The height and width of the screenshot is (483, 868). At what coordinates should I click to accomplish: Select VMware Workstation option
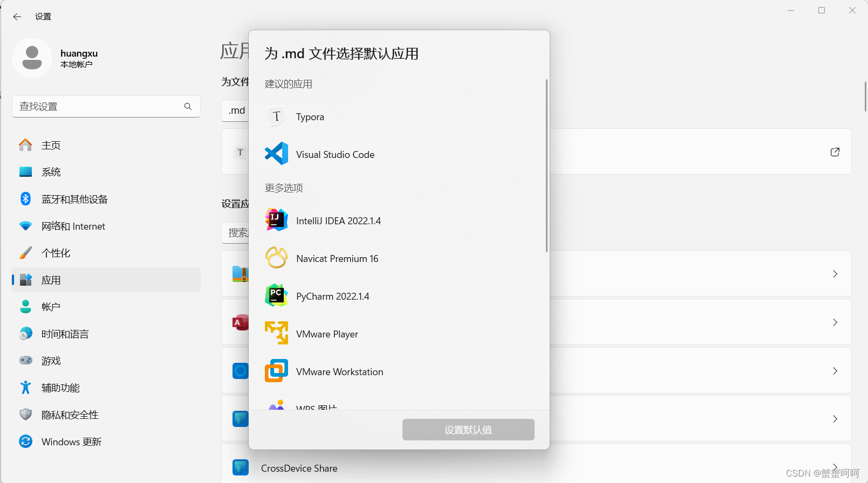tap(399, 371)
